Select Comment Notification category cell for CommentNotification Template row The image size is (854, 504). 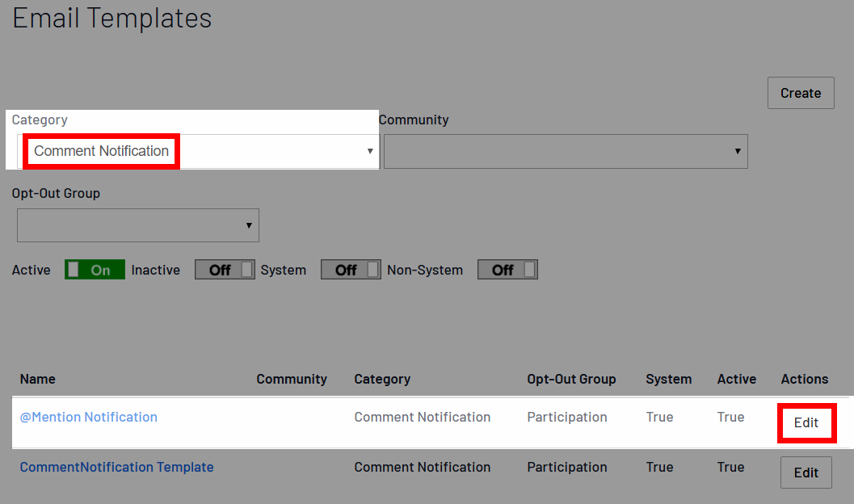pyautogui.click(x=422, y=467)
